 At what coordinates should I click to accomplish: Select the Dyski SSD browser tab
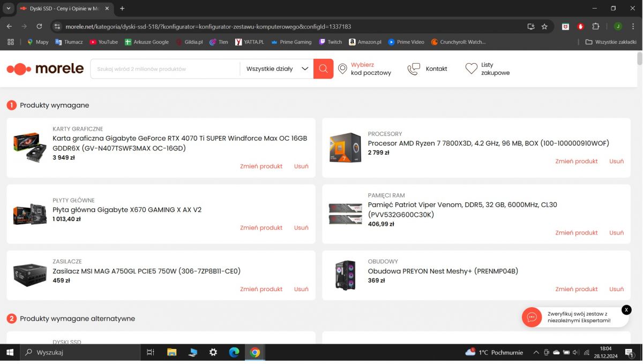pos(64,9)
